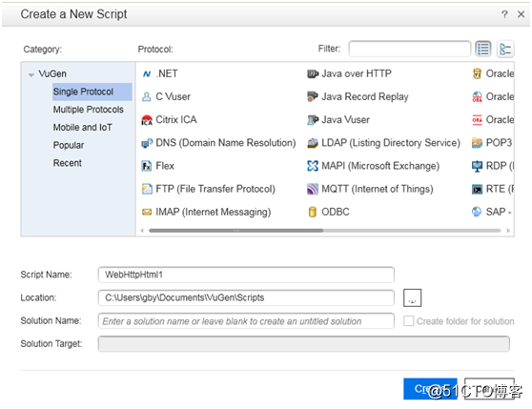The image size is (532, 409).
Task: Click the protocol list left scroll arrow
Action: [142, 231]
